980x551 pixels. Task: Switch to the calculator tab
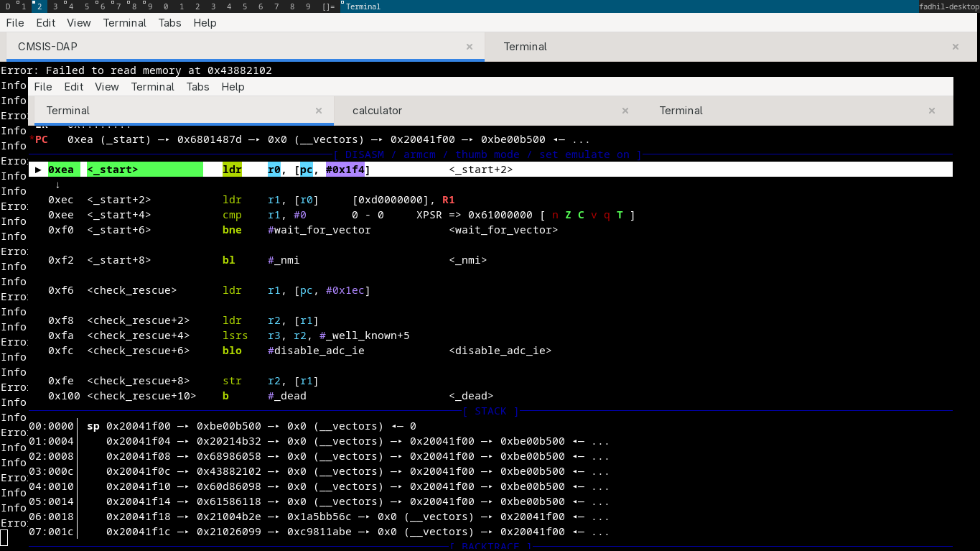point(377,111)
